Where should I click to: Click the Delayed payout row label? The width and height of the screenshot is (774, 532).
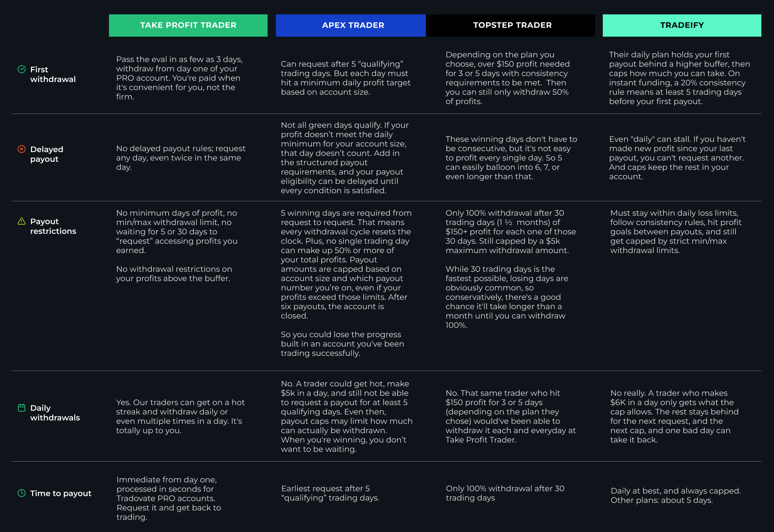pos(47,154)
